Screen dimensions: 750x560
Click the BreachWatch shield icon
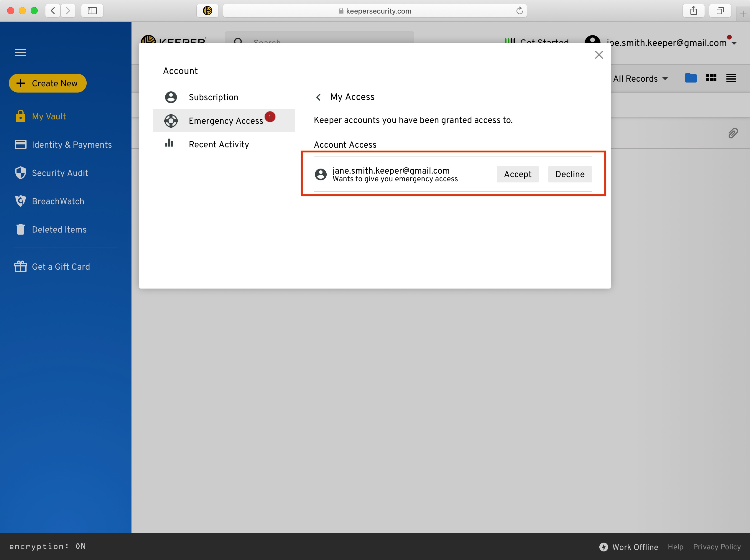pos(20,201)
